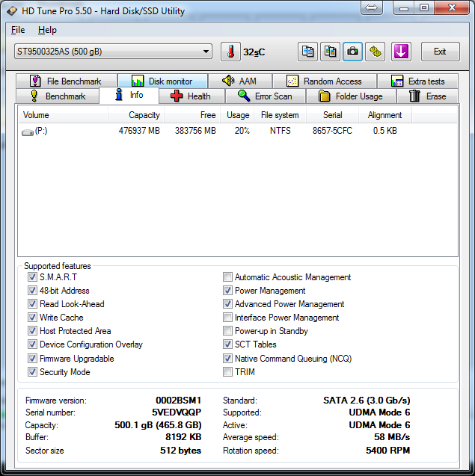The width and height of the screenshot is (475, 476).
Task: Click the 5400 RPM rotation speed value
Action: (x=387, y=450)
